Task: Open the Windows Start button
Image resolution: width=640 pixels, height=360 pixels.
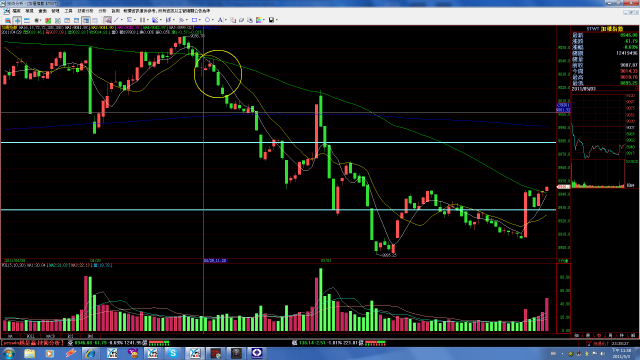Action: coord(9,353)
